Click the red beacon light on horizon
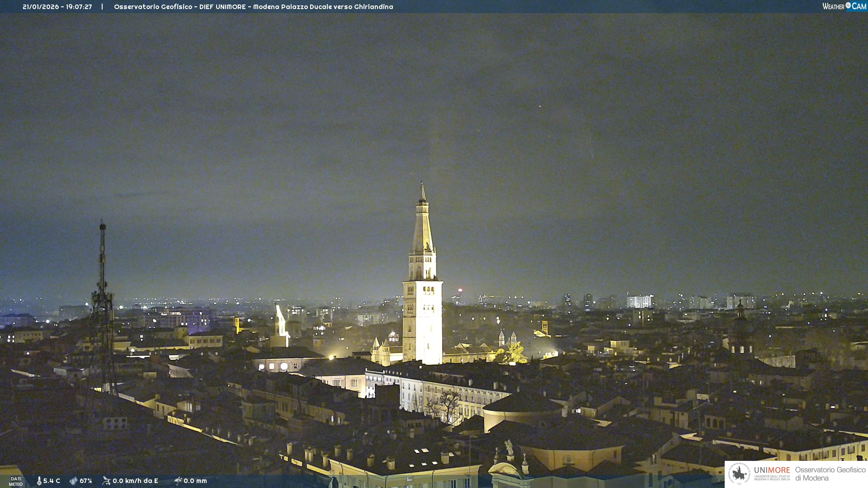868x488 pixels. tap(460, 290)
